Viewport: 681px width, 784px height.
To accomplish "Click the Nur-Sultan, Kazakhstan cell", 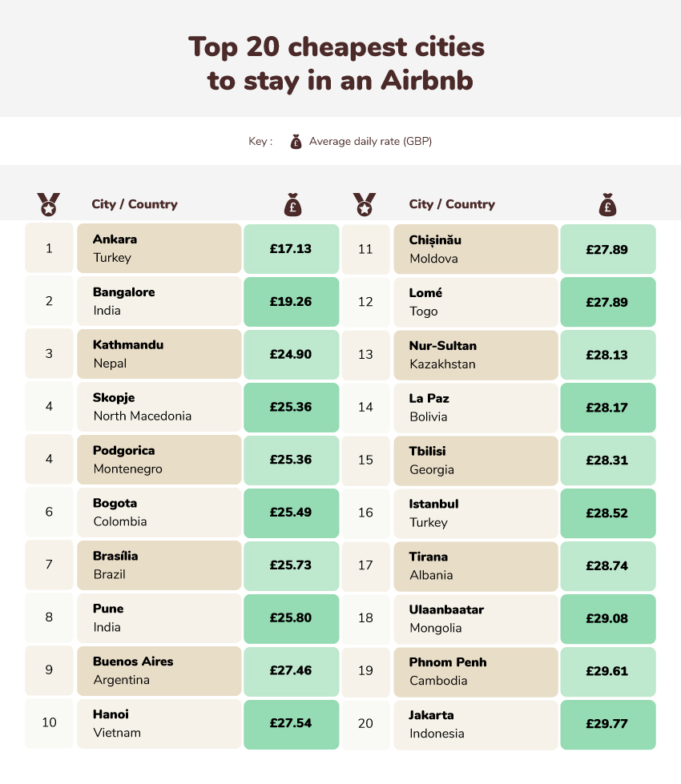I will coord(476,355).
